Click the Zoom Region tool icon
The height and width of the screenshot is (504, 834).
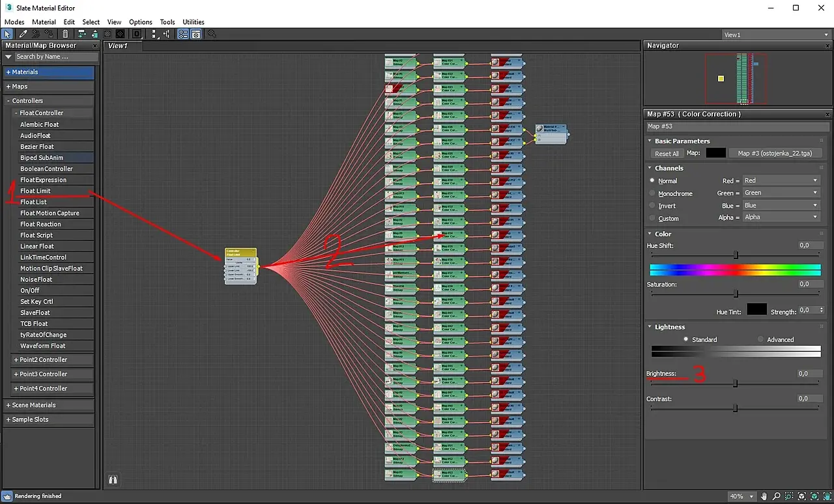pyautogui.click(x=789, y=496)
